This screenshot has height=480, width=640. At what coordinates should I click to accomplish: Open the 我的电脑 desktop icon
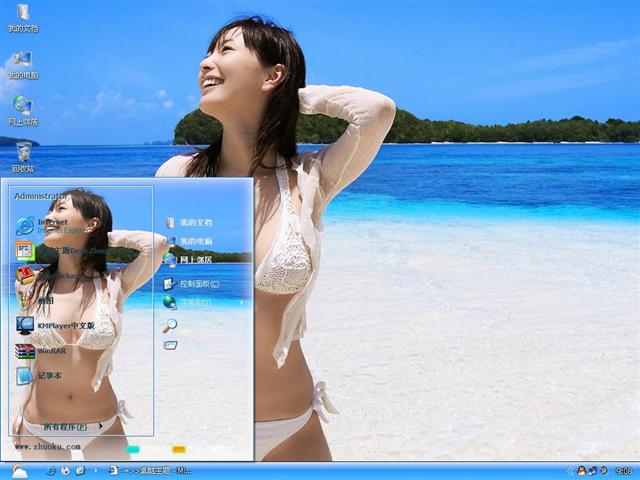point(23,65)
